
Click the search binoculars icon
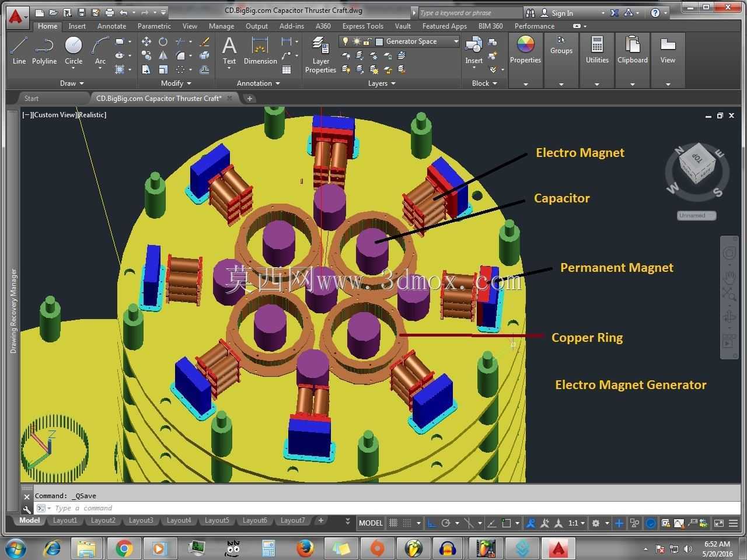pyautogui.click(x=530, y=12)
